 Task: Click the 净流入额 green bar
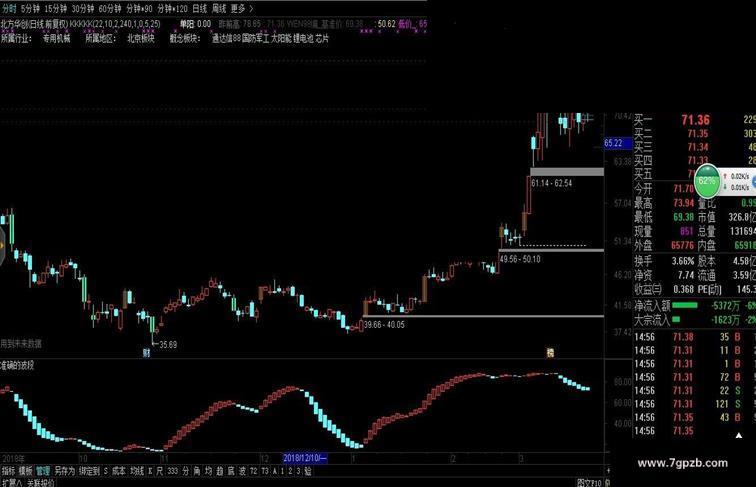685,305
